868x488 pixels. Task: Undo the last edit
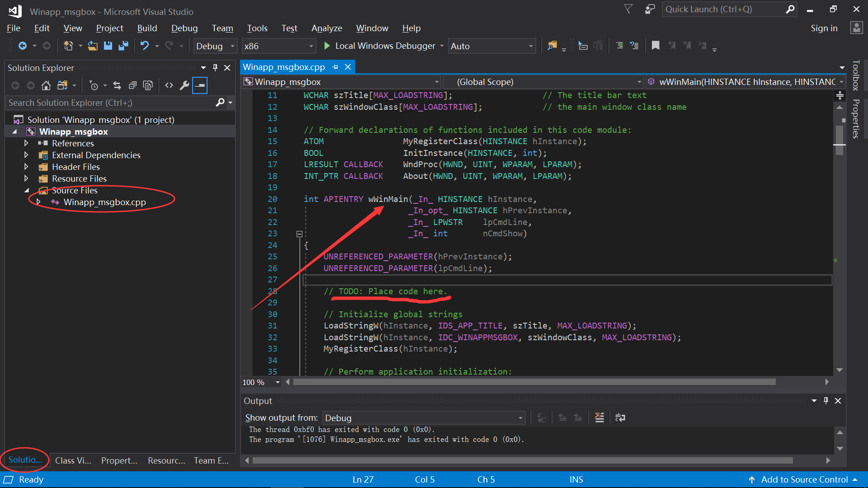[145, 46]
